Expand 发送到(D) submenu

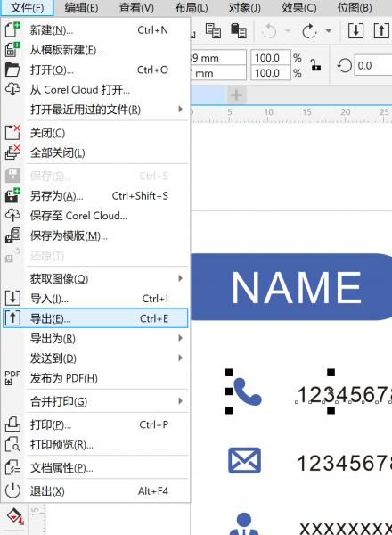coord(95,358)
